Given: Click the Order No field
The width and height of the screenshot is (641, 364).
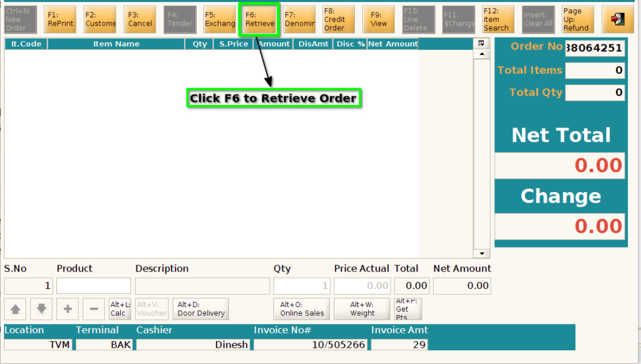Looking at the screenshot, I should [x=595, y=48].
